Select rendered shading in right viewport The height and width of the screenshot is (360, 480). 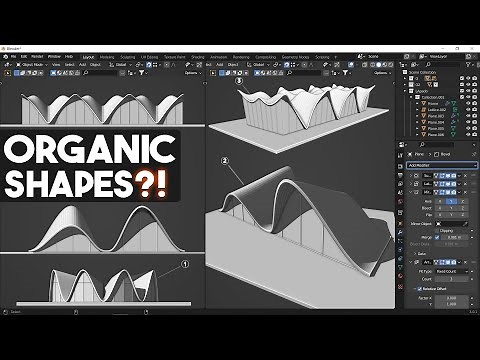(391, 65)
